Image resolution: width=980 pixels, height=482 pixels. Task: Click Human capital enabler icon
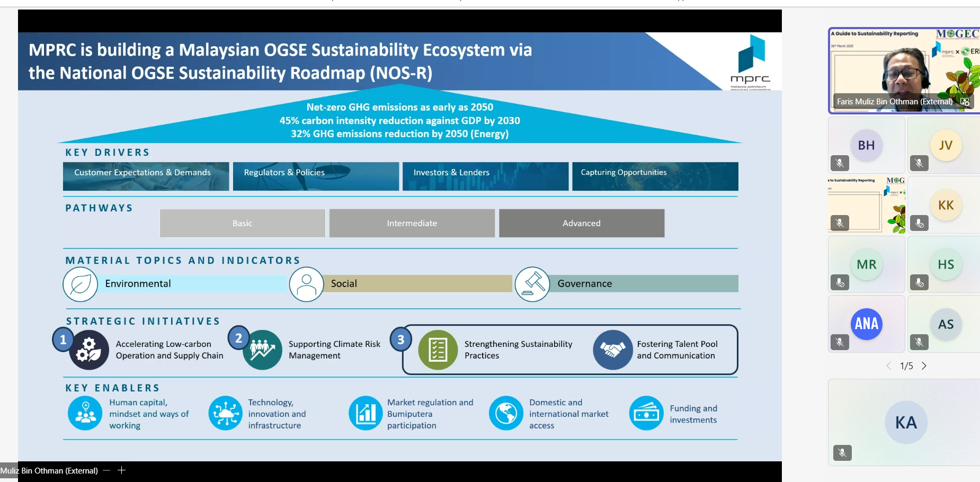point(85,413)
